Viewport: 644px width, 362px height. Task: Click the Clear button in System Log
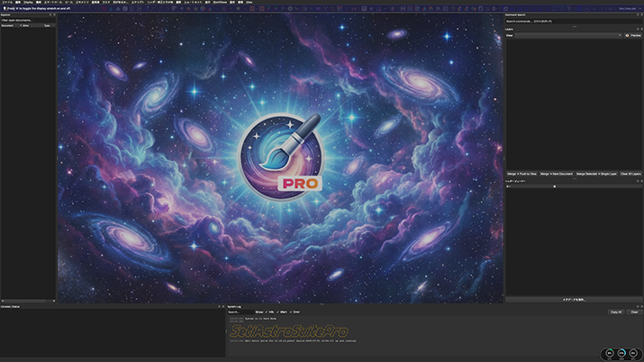click(634, 312)
